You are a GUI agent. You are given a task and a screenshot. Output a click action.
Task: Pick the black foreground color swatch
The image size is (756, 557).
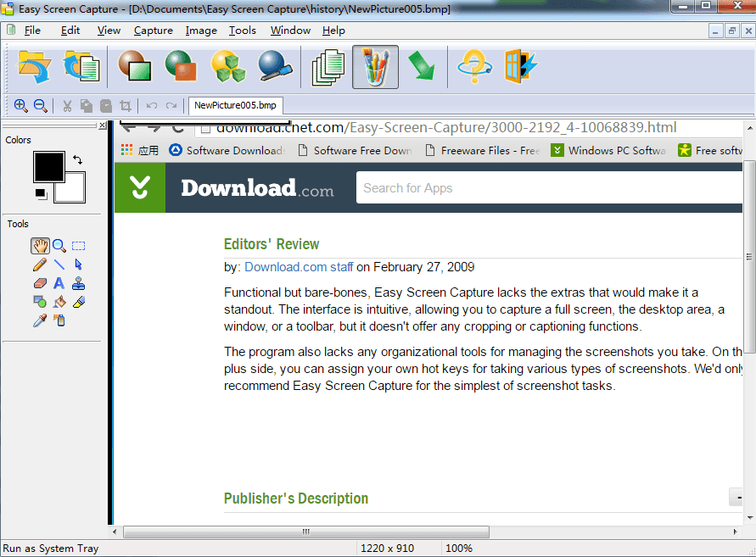[x=48, y=167]
